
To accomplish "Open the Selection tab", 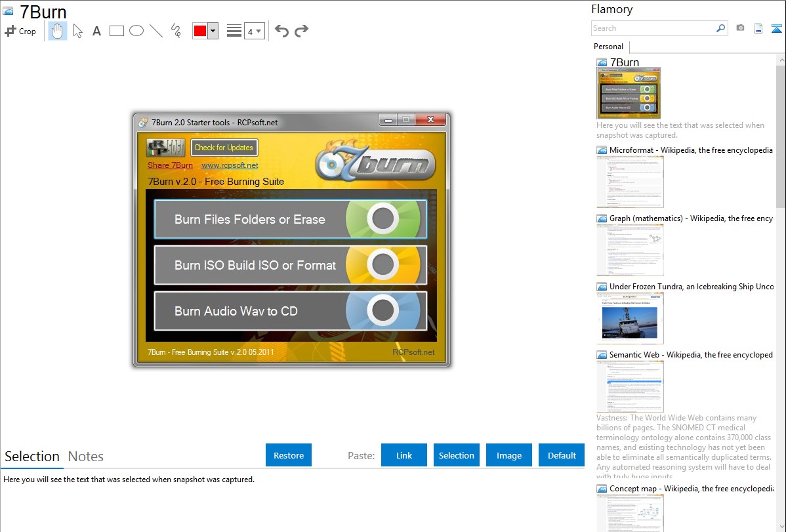I will [32, 457].
